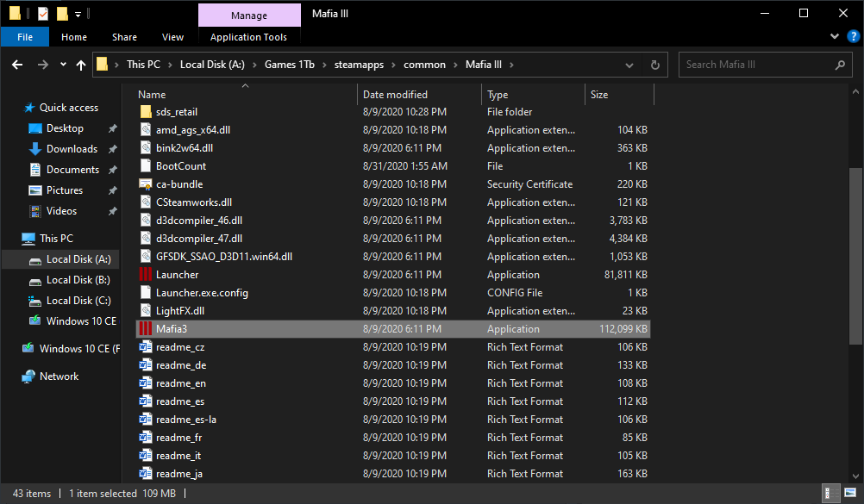This screenshot has width=864, height=504.
Task: Click the Launcher application icon
Action: tap(145, 275)
